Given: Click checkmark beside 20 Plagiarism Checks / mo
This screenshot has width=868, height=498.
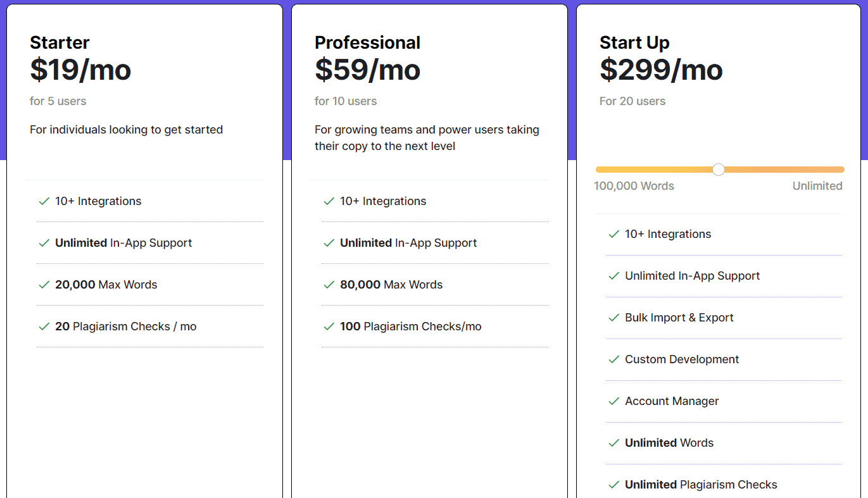Looking at the screenshot, I should pos(44,327).
